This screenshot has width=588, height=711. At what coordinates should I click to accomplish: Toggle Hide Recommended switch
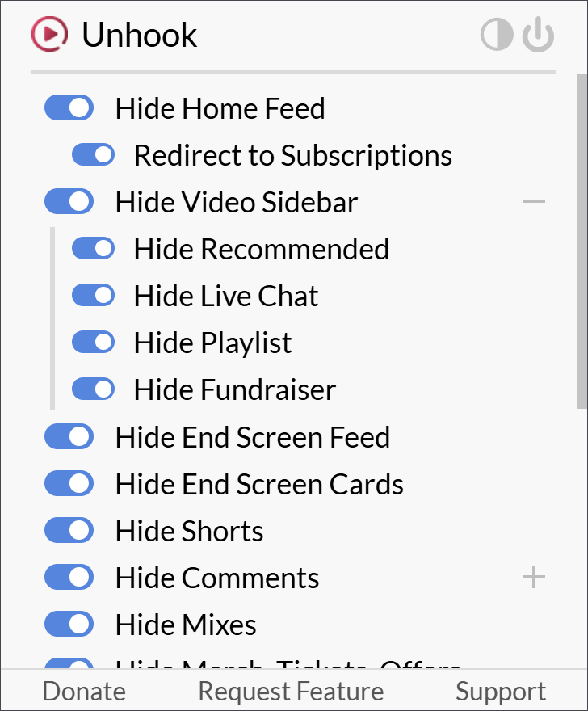coord(93,249)
